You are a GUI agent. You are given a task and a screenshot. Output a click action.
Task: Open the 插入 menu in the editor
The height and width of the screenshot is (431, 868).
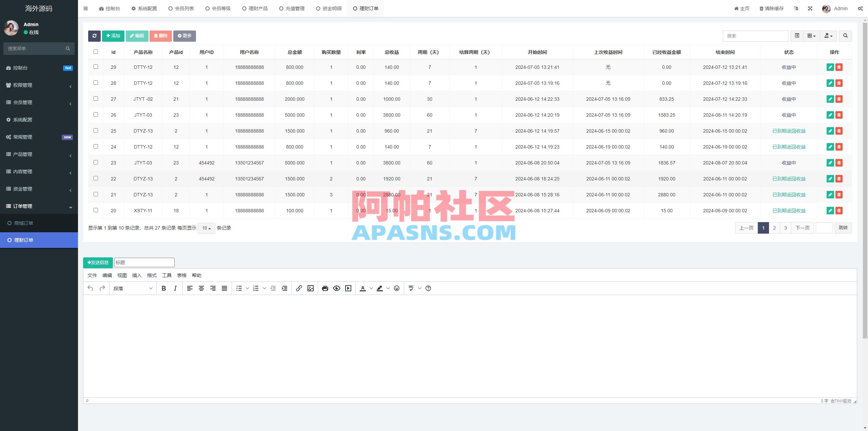(137, 275)
